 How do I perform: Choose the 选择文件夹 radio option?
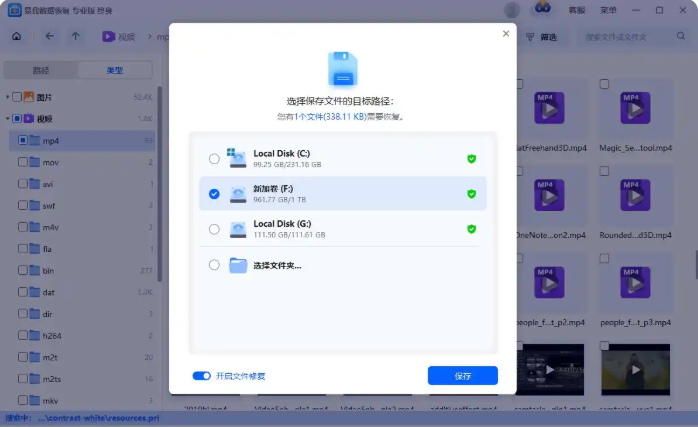pos(214,265)
